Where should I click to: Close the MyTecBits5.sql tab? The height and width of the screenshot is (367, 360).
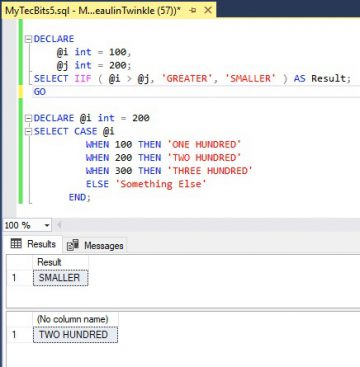coord(208,10)
